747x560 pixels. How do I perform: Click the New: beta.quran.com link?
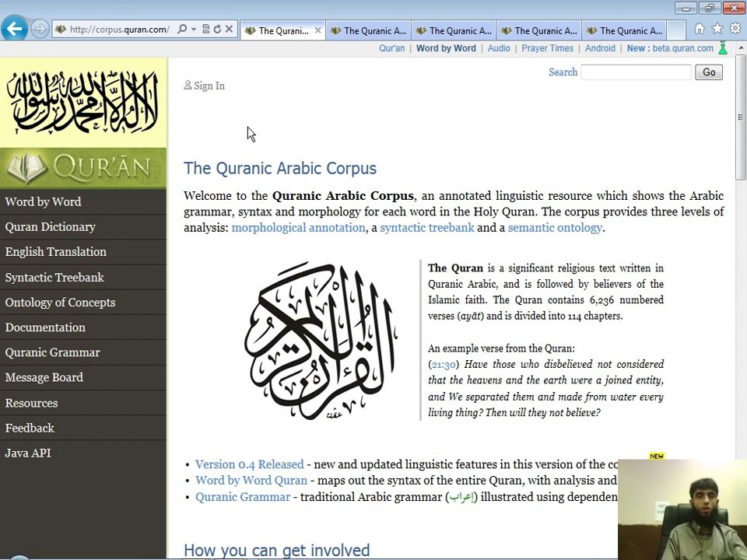click(670, 48)
